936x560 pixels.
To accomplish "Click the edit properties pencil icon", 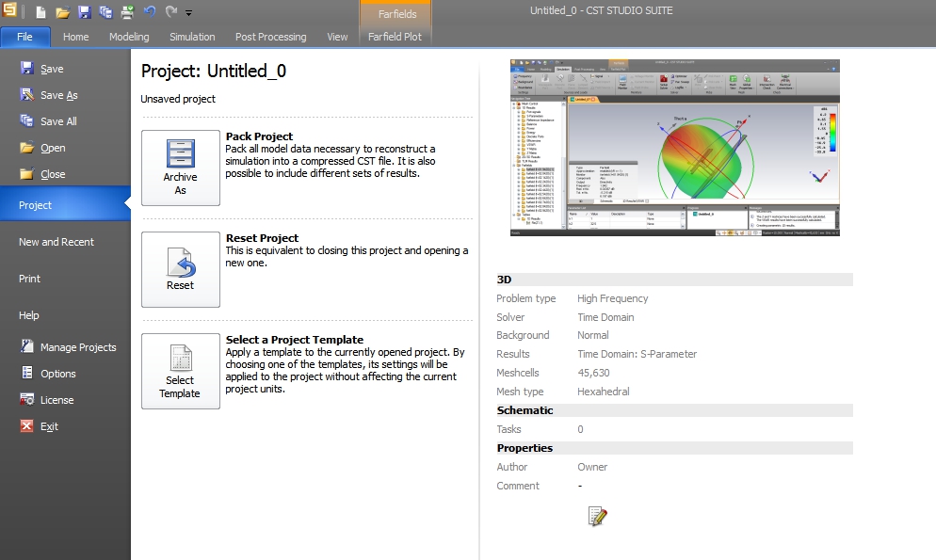I will tap(598, 516).
